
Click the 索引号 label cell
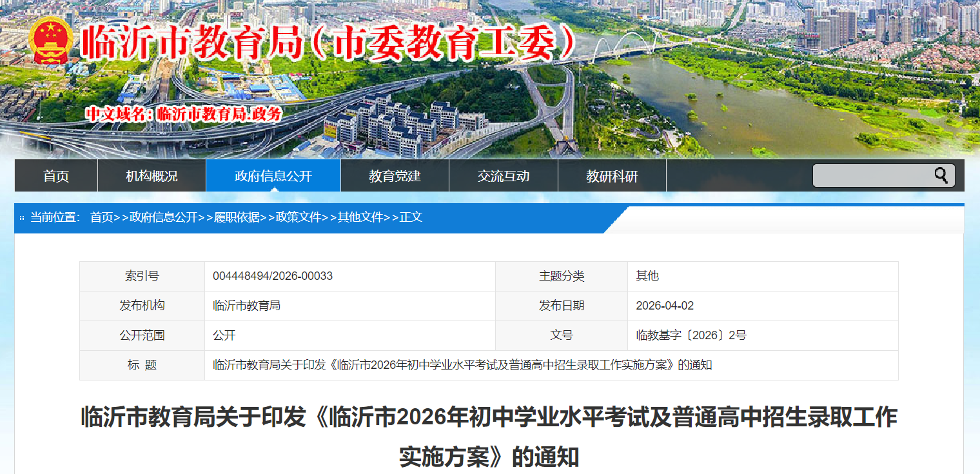click(142, 276)
